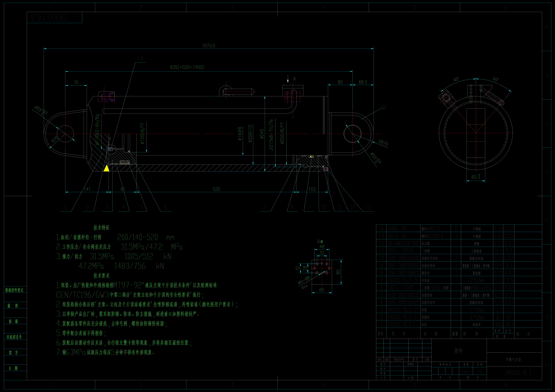
Task: Select part code "T38-140X152.2X7.7X12"
Action: [403, 243]
